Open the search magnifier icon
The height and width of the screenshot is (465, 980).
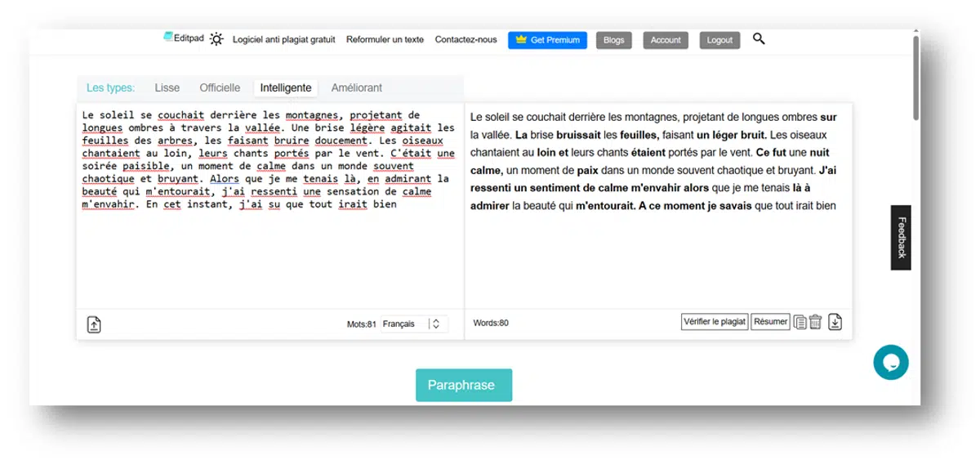[759, 38]
